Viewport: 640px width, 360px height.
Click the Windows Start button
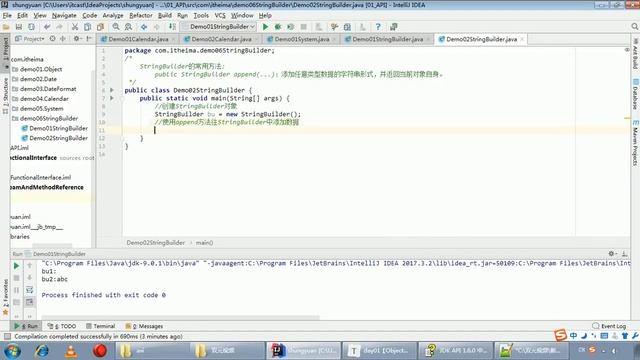12,351
